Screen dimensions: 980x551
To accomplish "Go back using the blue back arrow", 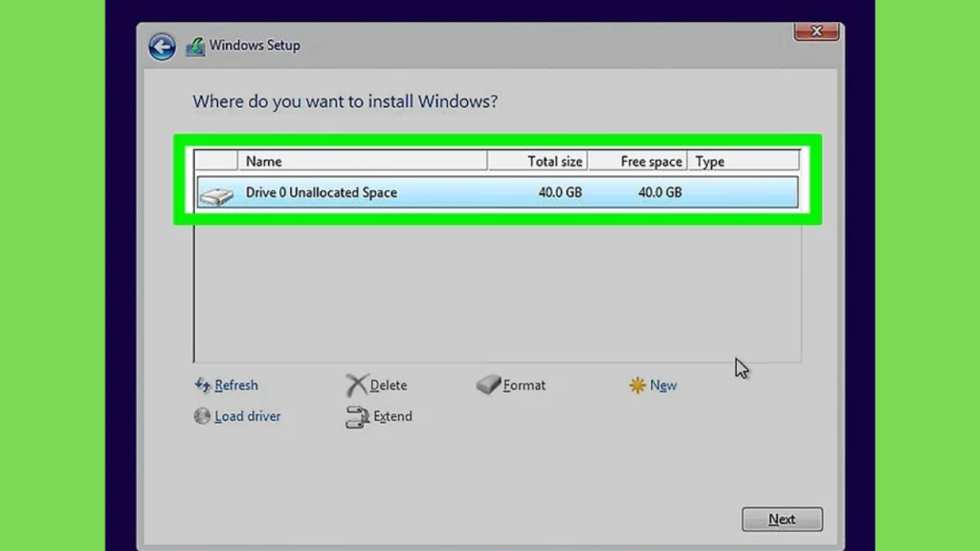I will (162, 46).
